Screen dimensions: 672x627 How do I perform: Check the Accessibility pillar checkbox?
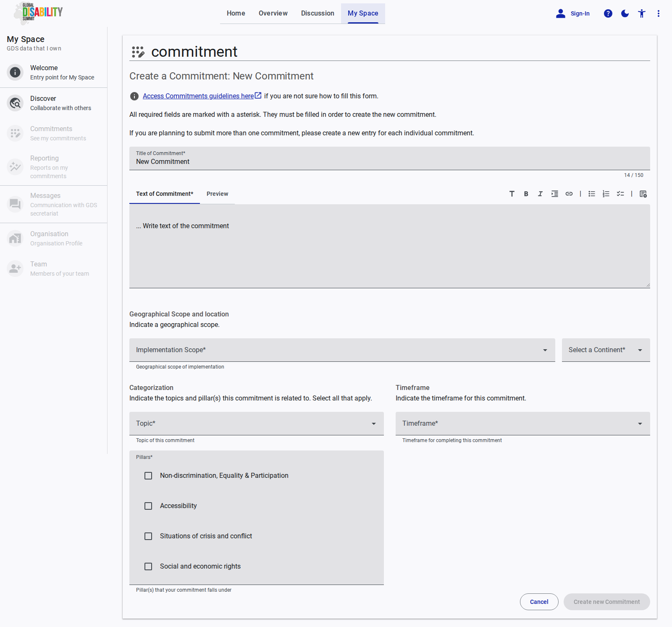[x=148, y=506]
